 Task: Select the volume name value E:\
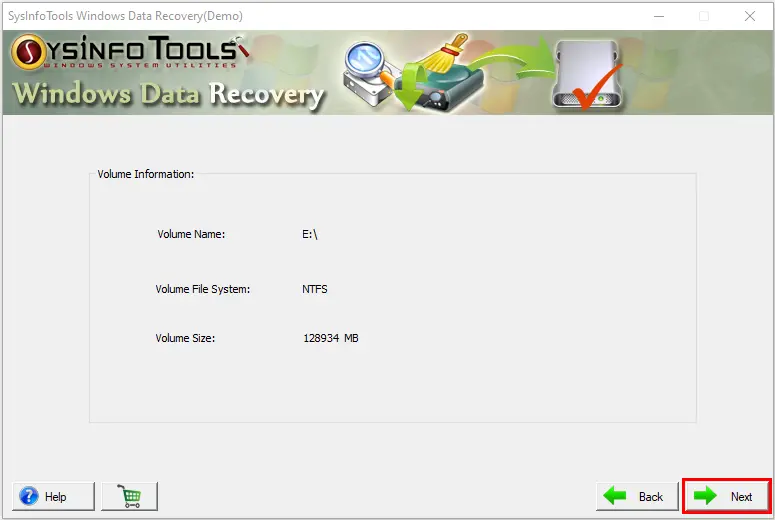click(x=310, y=234)
